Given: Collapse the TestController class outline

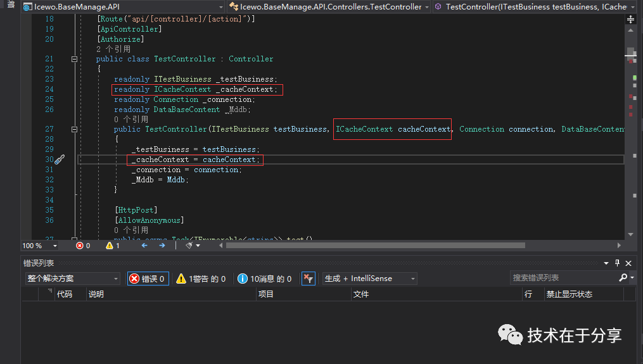Looking at the screenshot, I should click(x=74, y=59).
